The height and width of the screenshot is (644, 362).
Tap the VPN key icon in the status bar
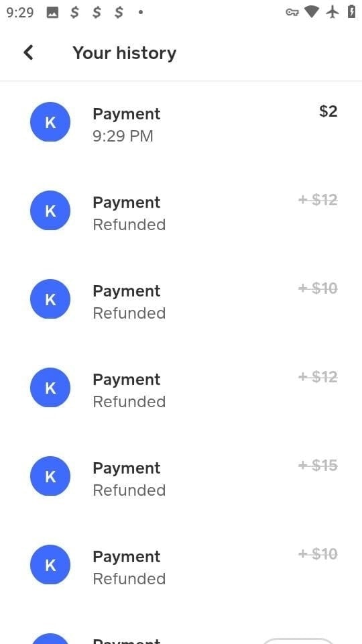tap(292, 12)
